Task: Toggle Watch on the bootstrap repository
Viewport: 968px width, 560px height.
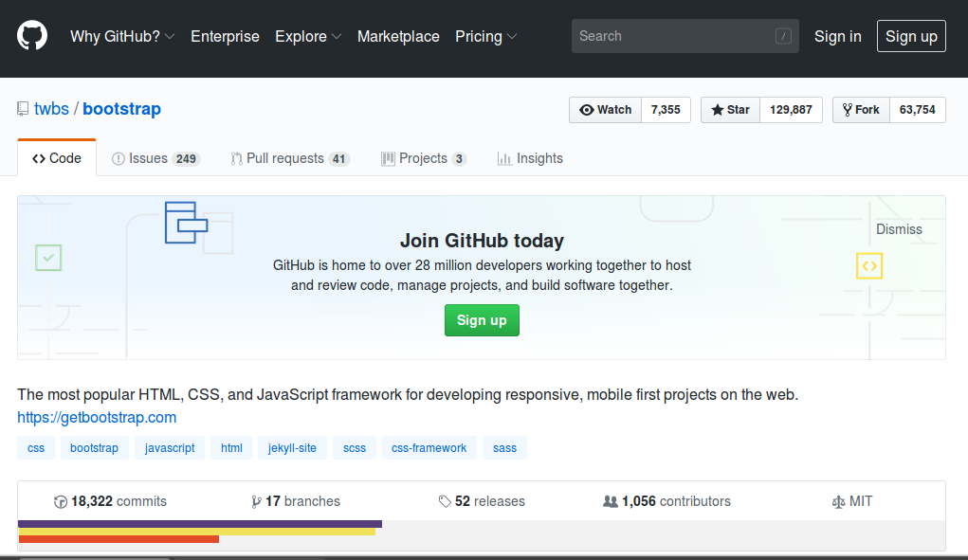Action: tap(605, 110)
